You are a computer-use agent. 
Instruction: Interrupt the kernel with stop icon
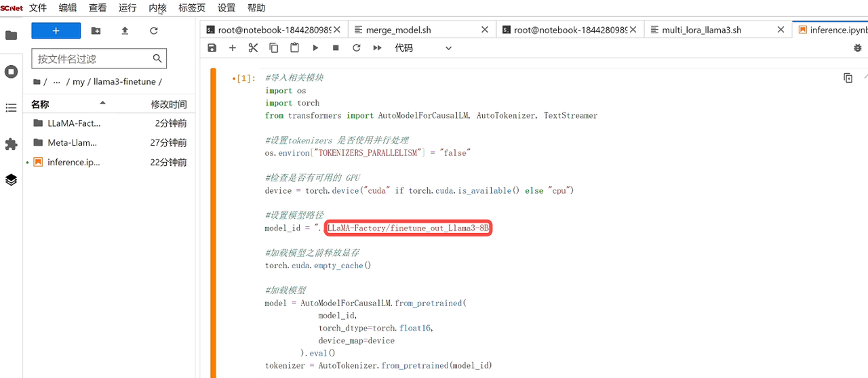pos(336,48)
